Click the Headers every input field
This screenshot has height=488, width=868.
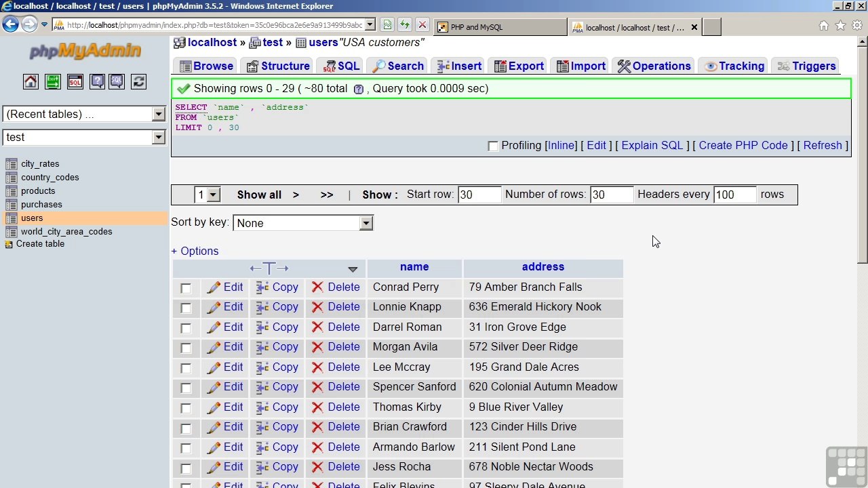click(x=735, y=195)
